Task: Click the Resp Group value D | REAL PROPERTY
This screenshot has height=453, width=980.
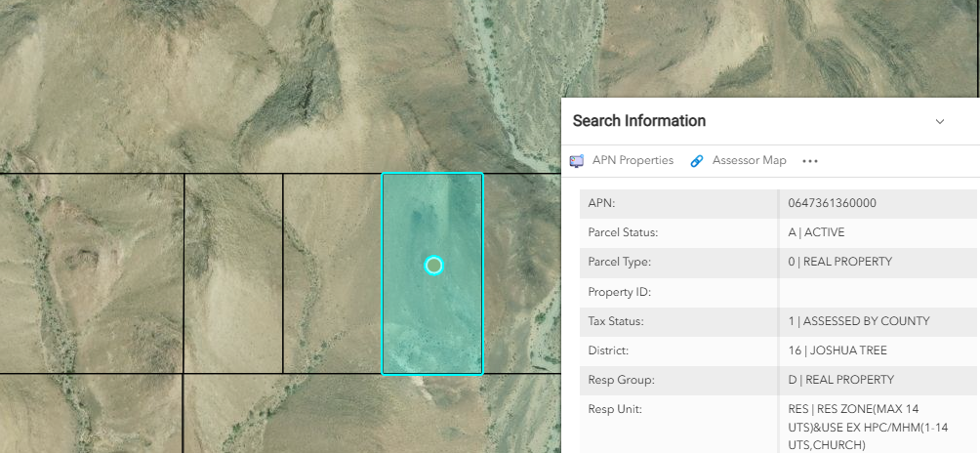Action: coord(840,380)
